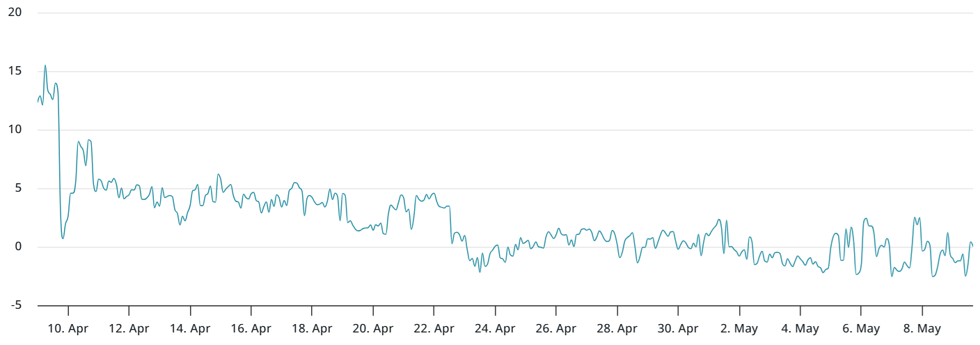Click the 16. Apr axis tick label
The image size is (980, 345).
coord(251,328)
